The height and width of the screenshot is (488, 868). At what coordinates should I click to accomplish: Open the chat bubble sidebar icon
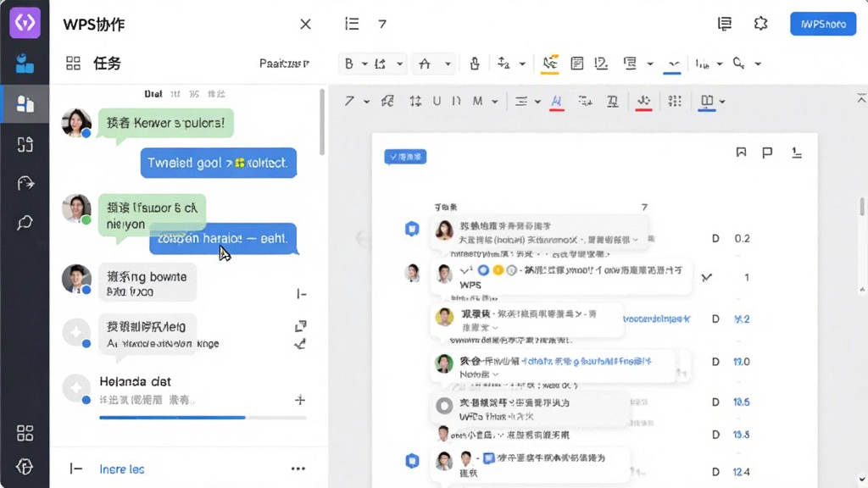[x=25, y=223]
